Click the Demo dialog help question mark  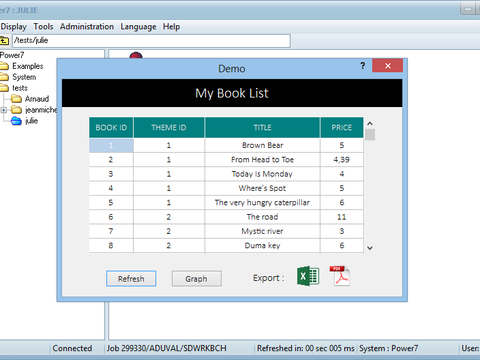pyautogui.click(x=363, y=66)
